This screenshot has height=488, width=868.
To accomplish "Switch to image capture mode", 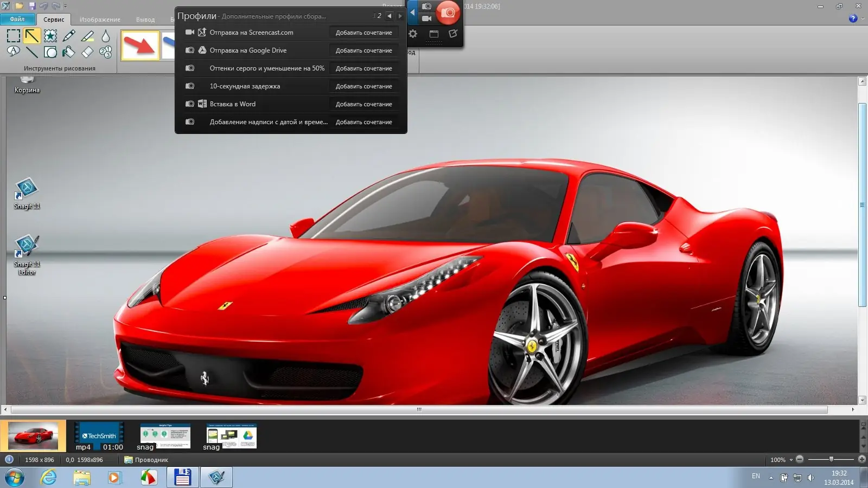I will [x=427, y=6].
